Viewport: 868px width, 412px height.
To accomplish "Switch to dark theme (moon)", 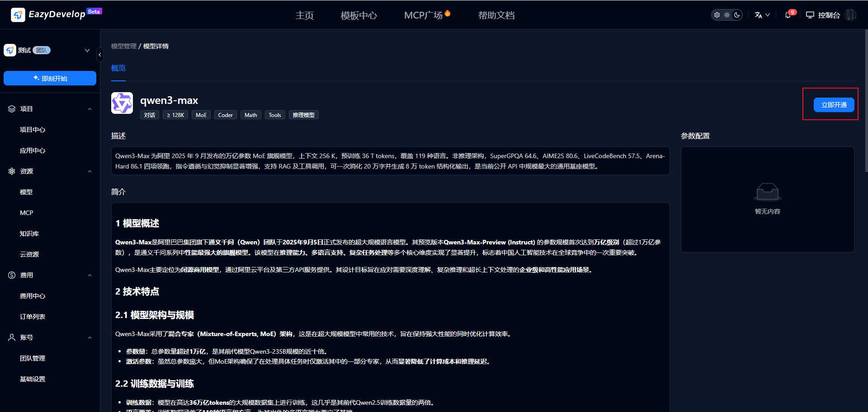I will (x=737, y=15).
